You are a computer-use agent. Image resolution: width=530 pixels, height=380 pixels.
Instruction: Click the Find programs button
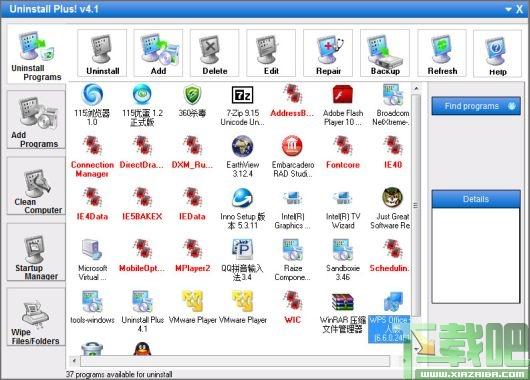(x=476, y=106)
